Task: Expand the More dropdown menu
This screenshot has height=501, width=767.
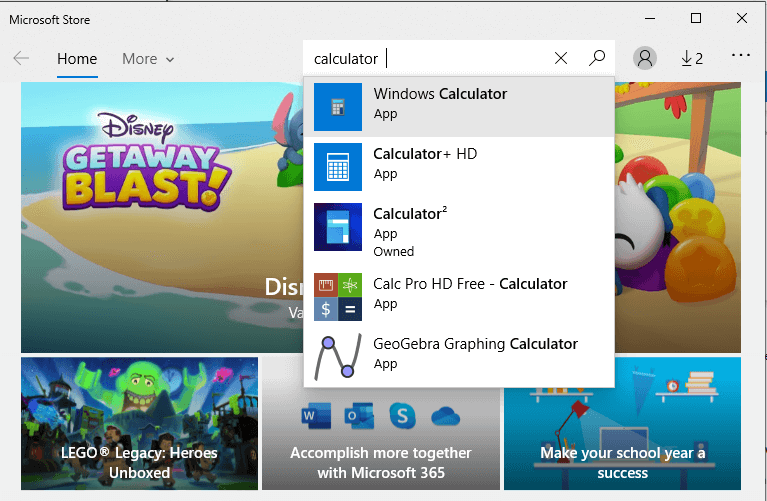Action: 148,59
